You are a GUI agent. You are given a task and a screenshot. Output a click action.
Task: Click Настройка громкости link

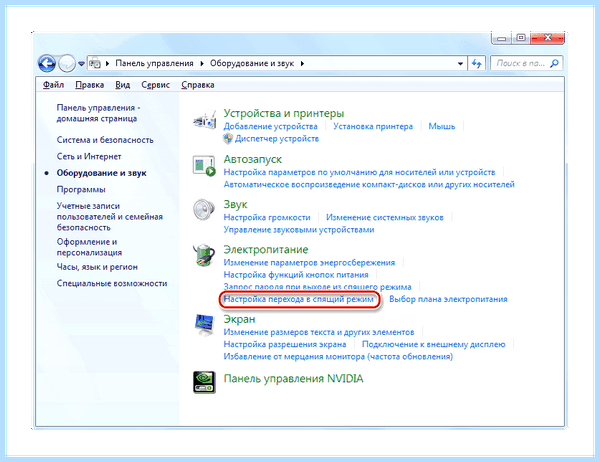[267, 217]
